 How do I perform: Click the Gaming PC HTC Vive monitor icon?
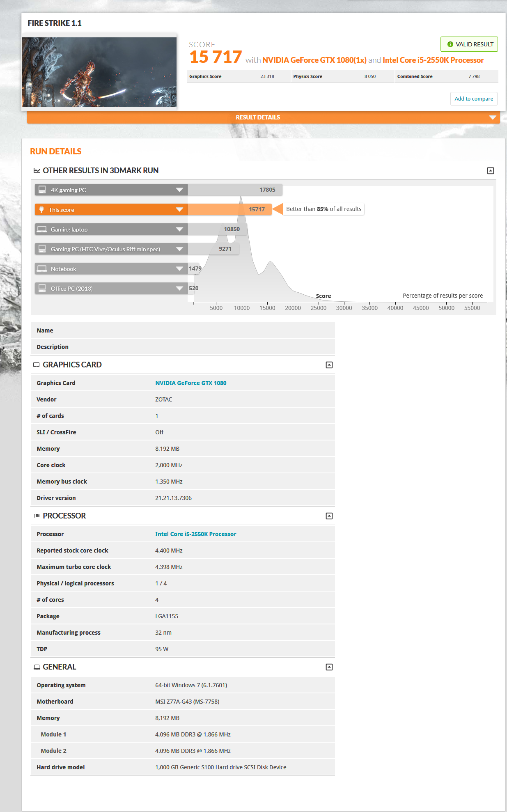42,249
